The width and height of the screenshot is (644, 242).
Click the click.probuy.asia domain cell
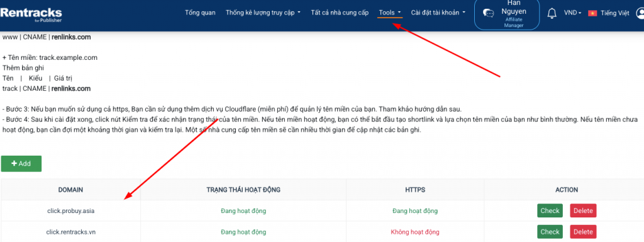click(70, 210)
